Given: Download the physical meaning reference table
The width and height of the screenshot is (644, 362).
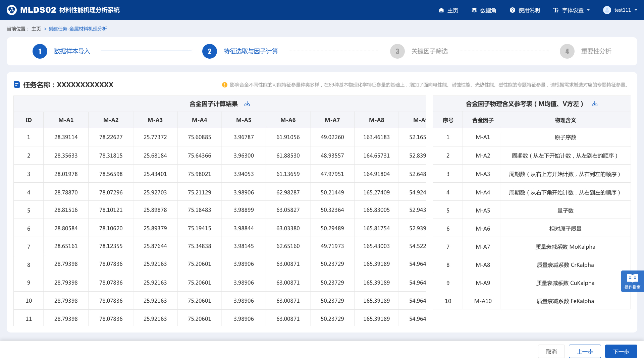Looking at the screenshot, I should (595, 104).
